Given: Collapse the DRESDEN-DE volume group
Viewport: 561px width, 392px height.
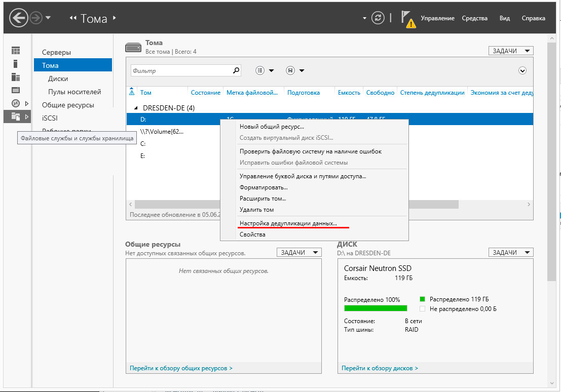Looking at the screenshot, I should tap(135, 108).
